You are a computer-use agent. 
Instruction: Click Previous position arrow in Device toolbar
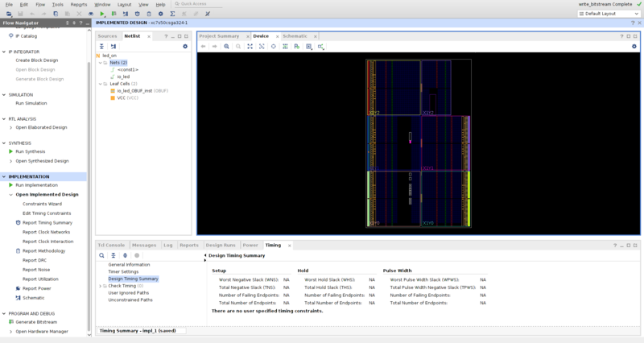point(203,47)
